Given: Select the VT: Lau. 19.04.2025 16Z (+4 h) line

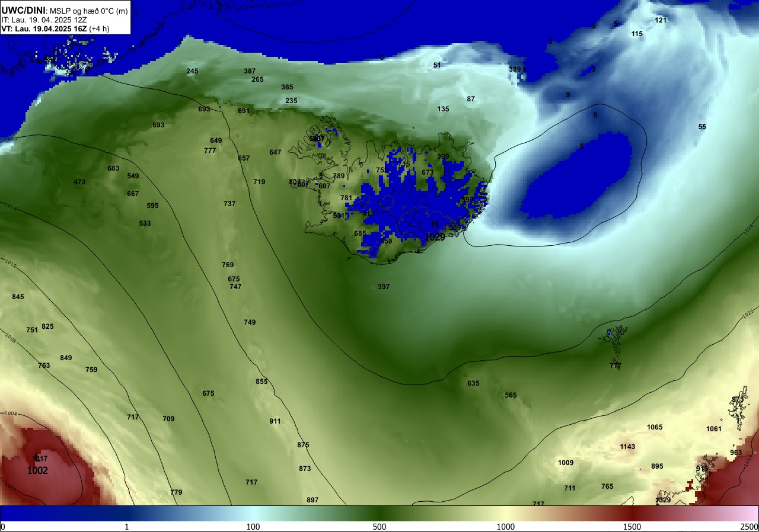Looking at the screenshot, I should click(x=55, y=28).
